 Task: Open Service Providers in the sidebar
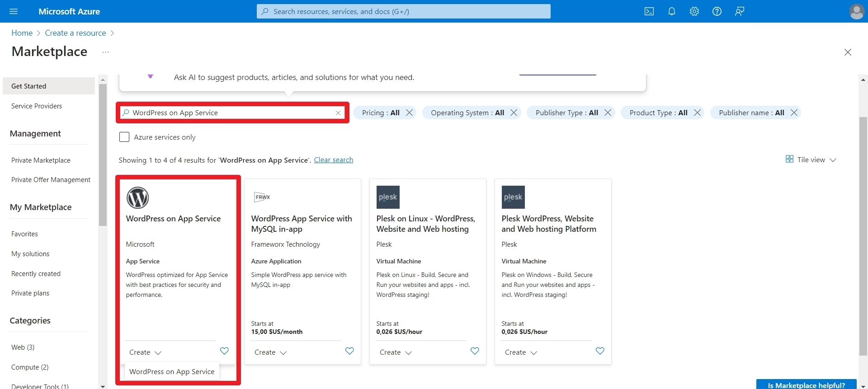[37, 106]
